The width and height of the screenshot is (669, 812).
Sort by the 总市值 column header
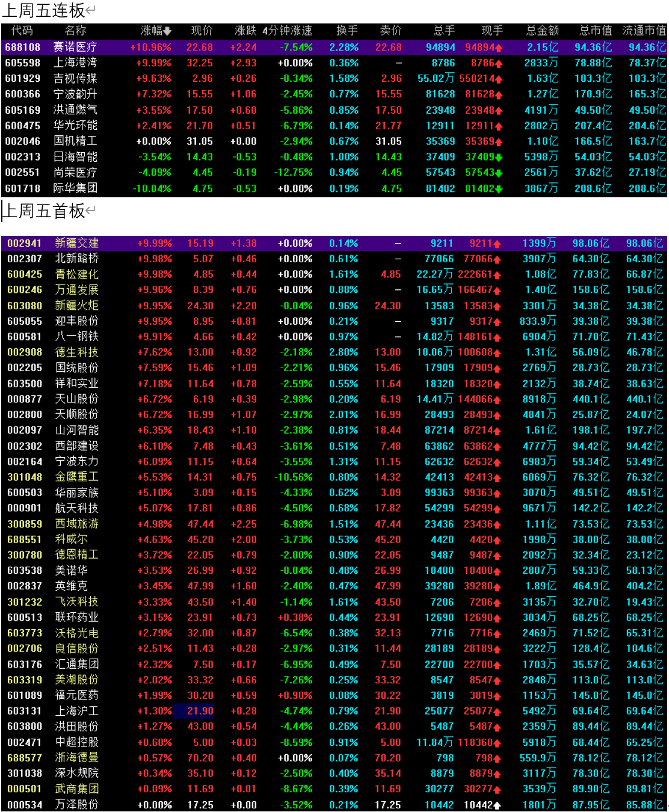point(596,31)
